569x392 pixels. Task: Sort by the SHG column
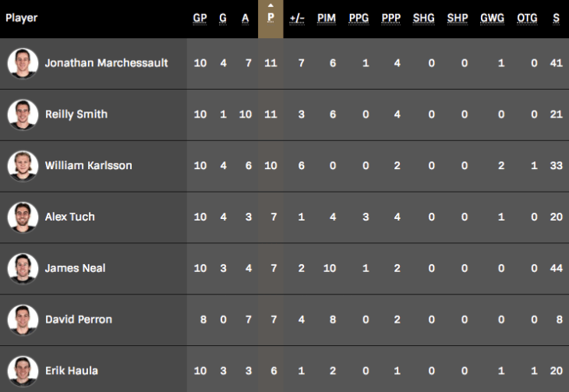click(424, 18)
